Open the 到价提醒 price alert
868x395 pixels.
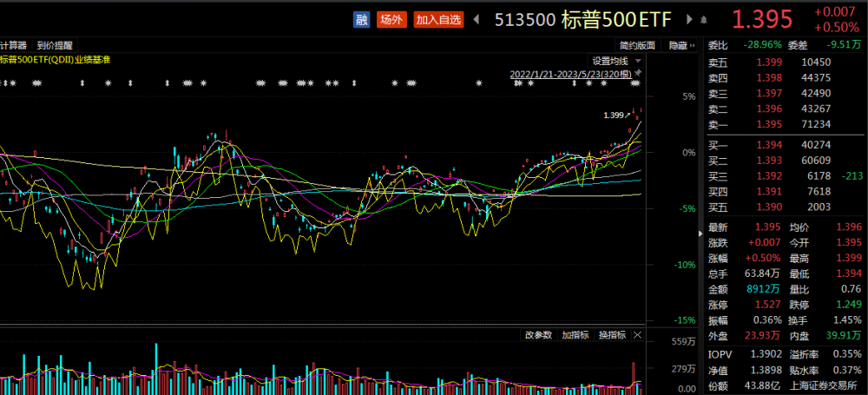click(x=55, y=45)
